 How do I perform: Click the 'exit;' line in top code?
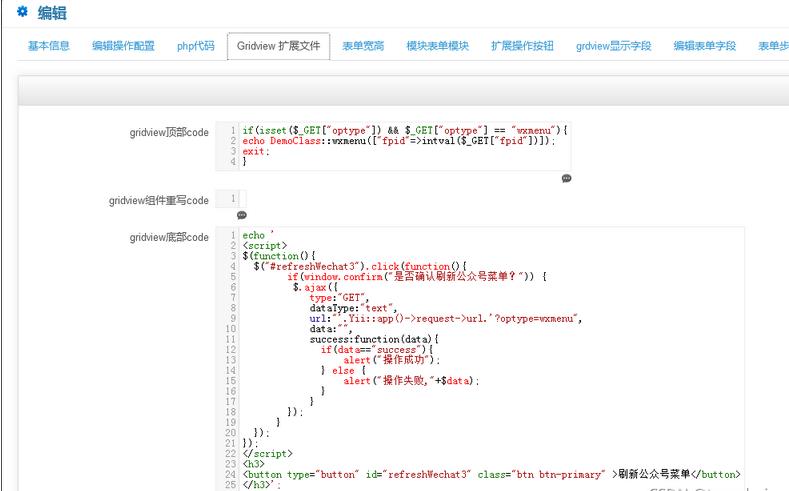tap(256, 151)
